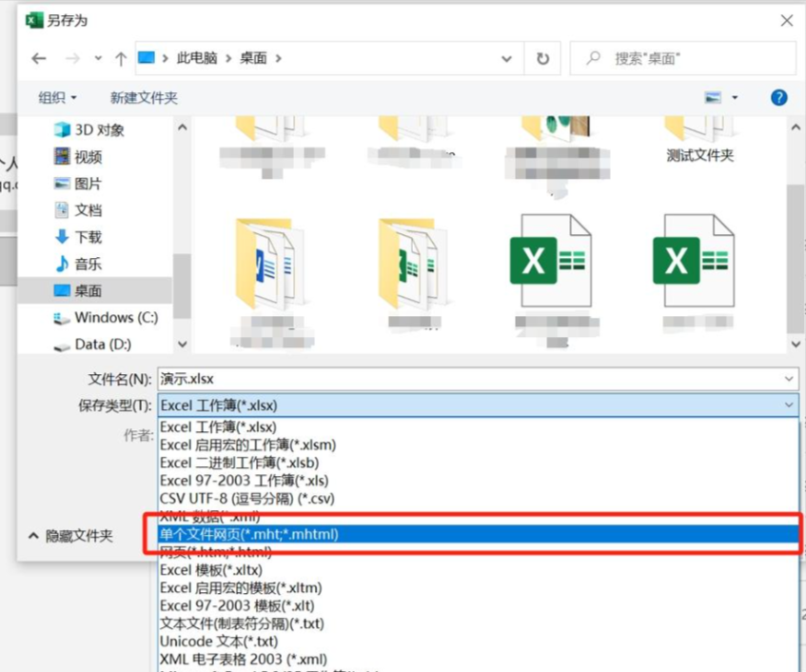Open the address bar history dropdown

pyautogui.click(x=507, y=59)
